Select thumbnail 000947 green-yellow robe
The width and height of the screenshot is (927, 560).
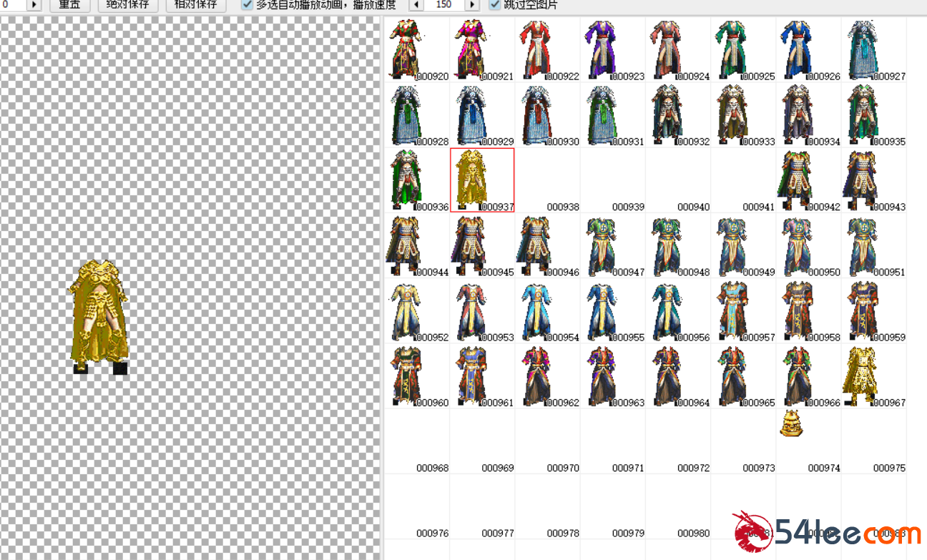tap(613, 245)
